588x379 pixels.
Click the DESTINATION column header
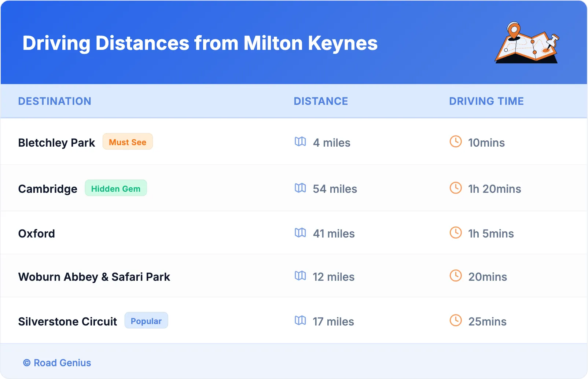coord(55,101)
